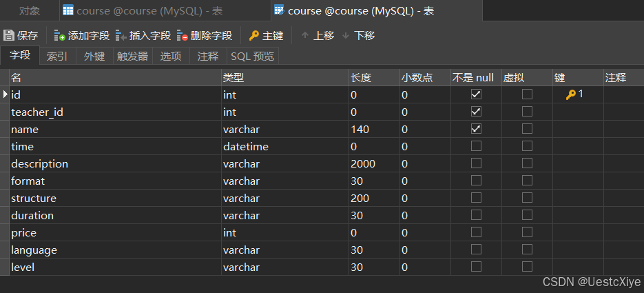644x293 pixels.
Task: Open the 选项 (Options) tab
Action: pos(171,57)
